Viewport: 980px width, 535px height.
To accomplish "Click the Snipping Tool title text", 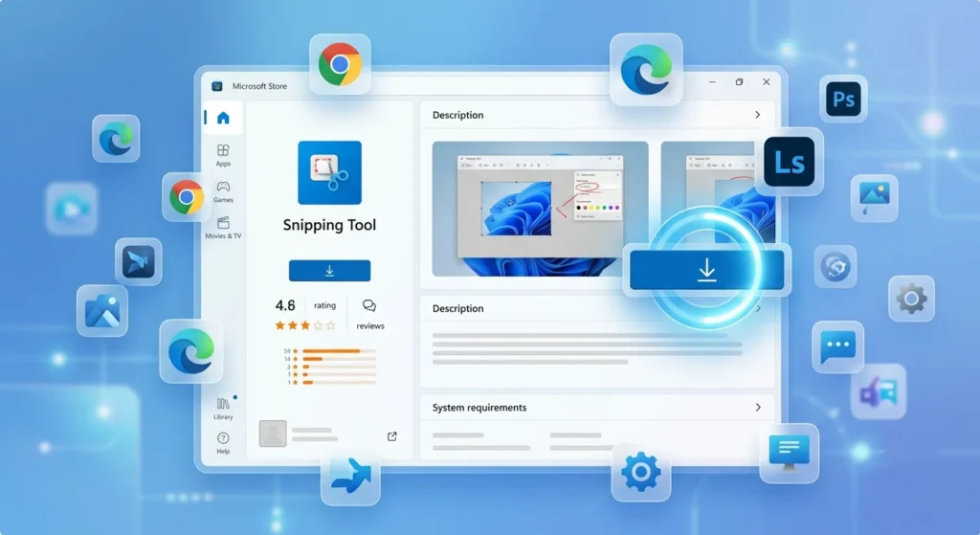I will pos(329,225).
